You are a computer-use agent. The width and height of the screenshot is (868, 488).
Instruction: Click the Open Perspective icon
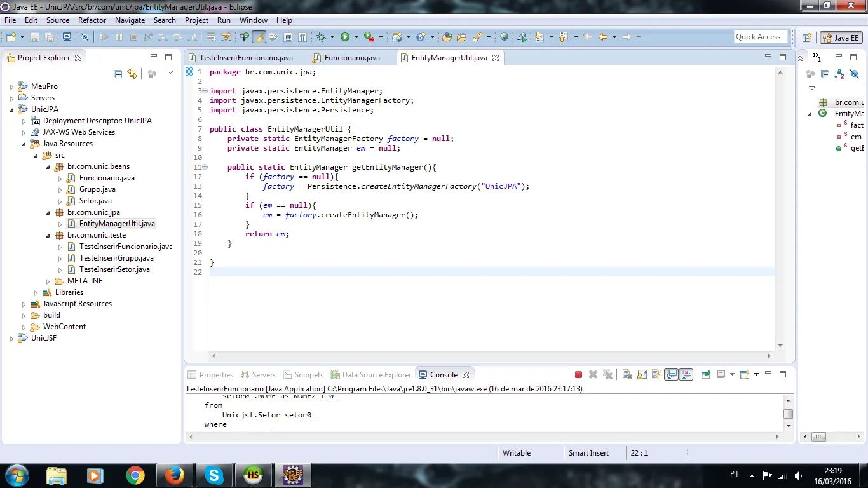(806, 37)
